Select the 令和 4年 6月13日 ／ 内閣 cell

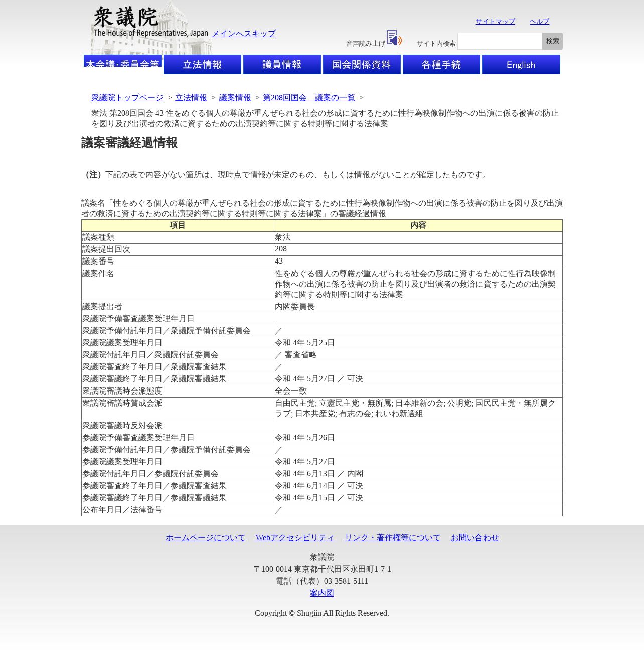point(418,474)
